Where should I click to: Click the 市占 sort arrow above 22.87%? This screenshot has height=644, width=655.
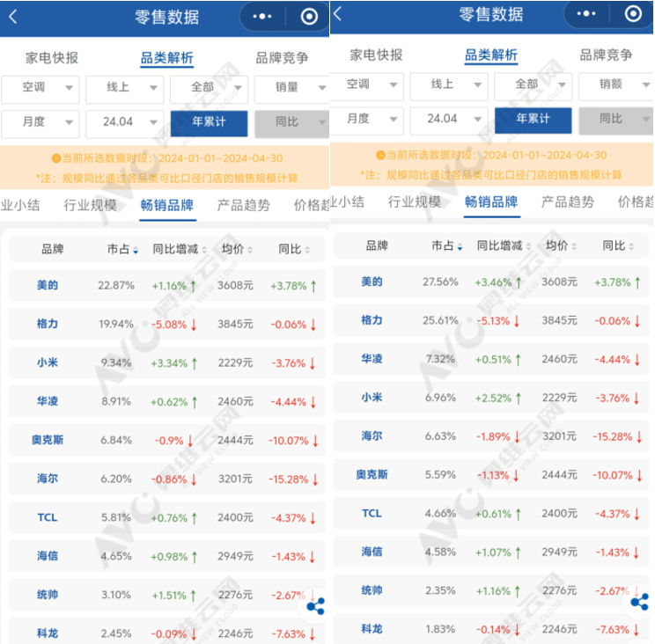click(136, 251)
